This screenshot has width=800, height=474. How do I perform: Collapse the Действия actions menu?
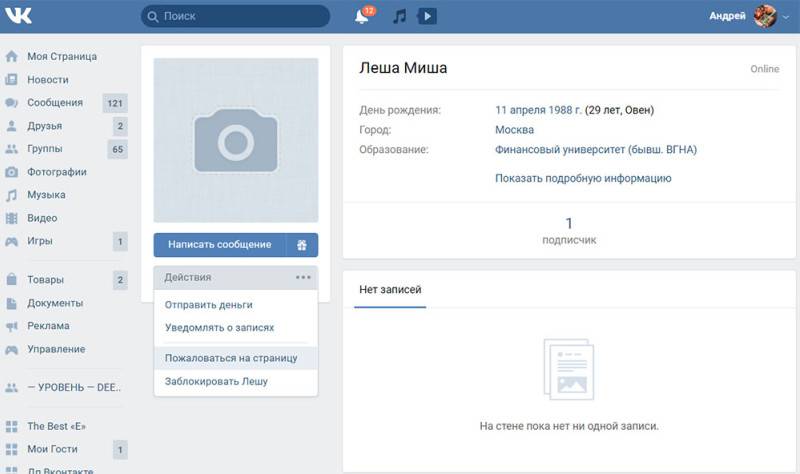[x=235, y=277]
